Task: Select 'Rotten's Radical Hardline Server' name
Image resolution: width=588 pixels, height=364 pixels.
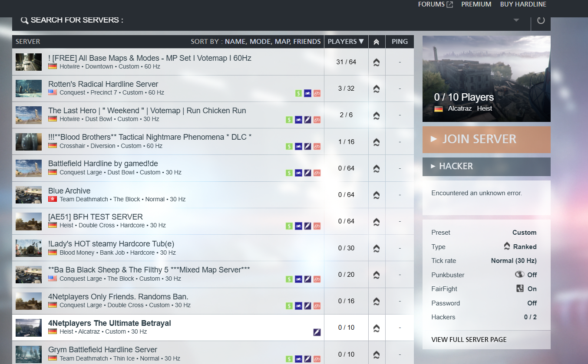Action: 103,84
